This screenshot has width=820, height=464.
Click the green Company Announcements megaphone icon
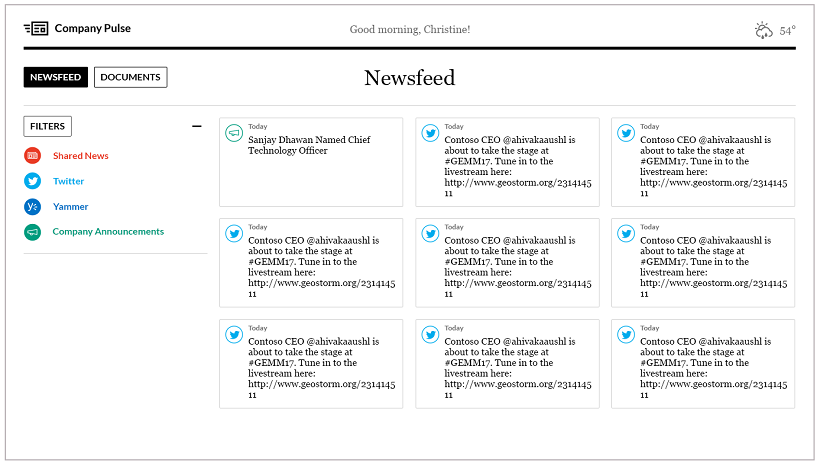[x=33, y=232]
